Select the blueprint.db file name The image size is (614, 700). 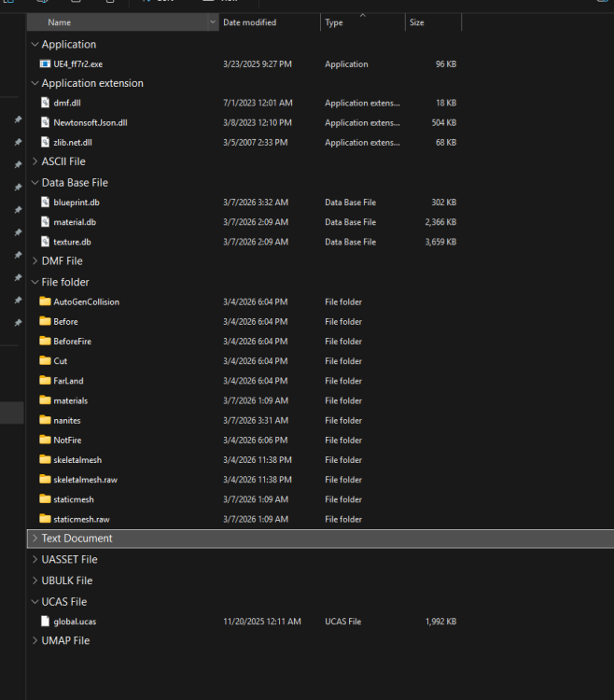pyautogui.click(x=77, y=203)
